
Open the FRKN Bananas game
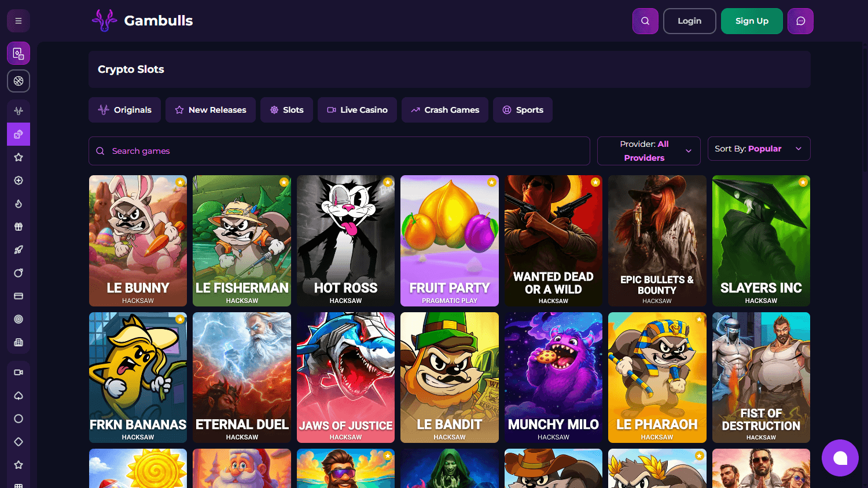point(138,378)
